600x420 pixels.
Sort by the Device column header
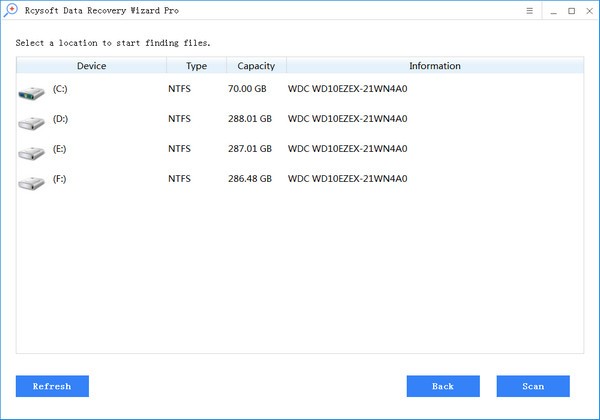pyautogui.click(x=91, y=65)
